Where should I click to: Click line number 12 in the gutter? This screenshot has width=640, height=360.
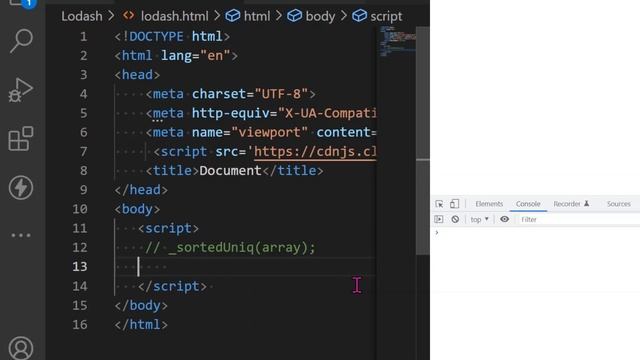click(x=80, y=247)
